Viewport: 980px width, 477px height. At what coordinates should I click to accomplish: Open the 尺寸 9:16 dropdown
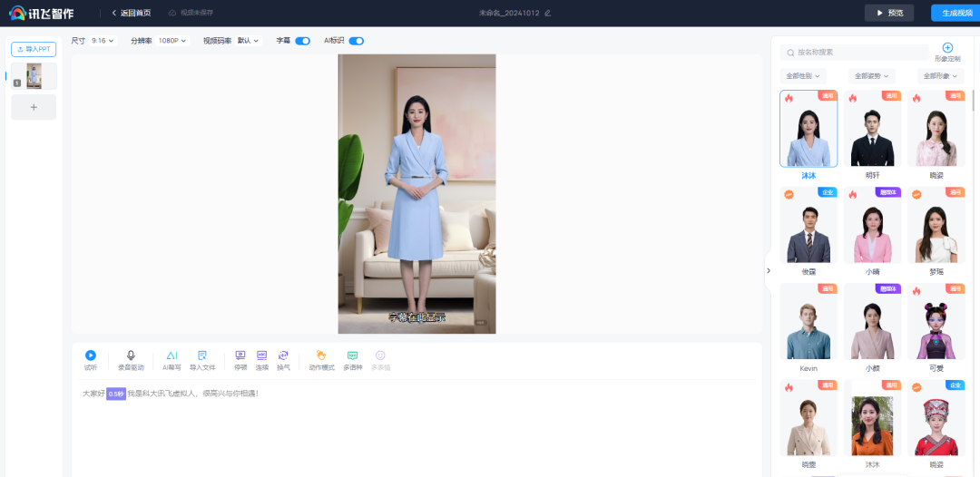click(103, 41)
